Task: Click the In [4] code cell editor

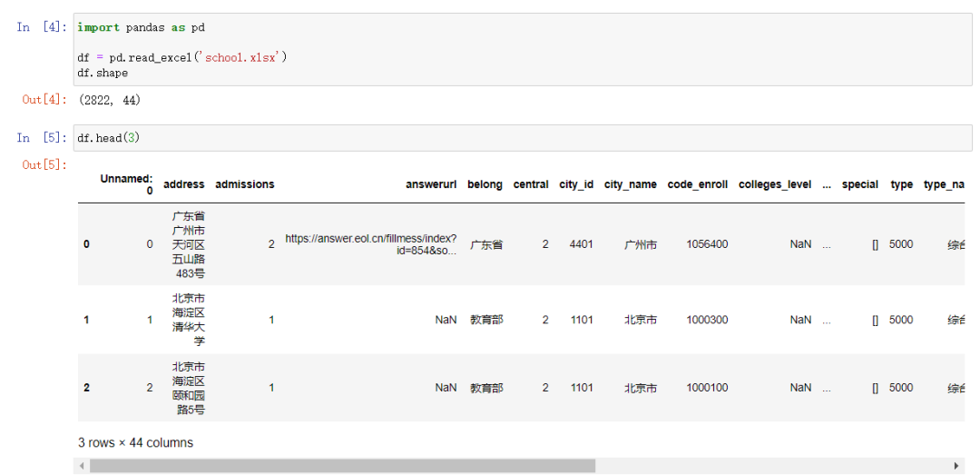Action: point(523,49)
